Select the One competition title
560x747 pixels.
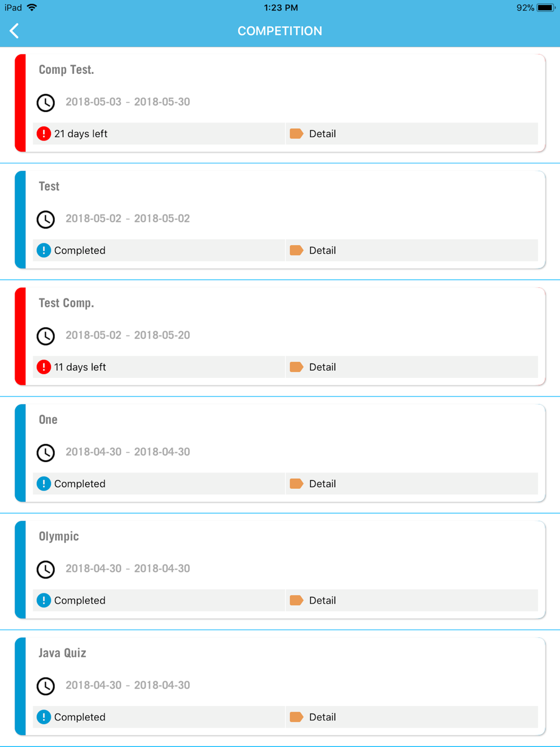pyautogui.click(x=48, y=419)
